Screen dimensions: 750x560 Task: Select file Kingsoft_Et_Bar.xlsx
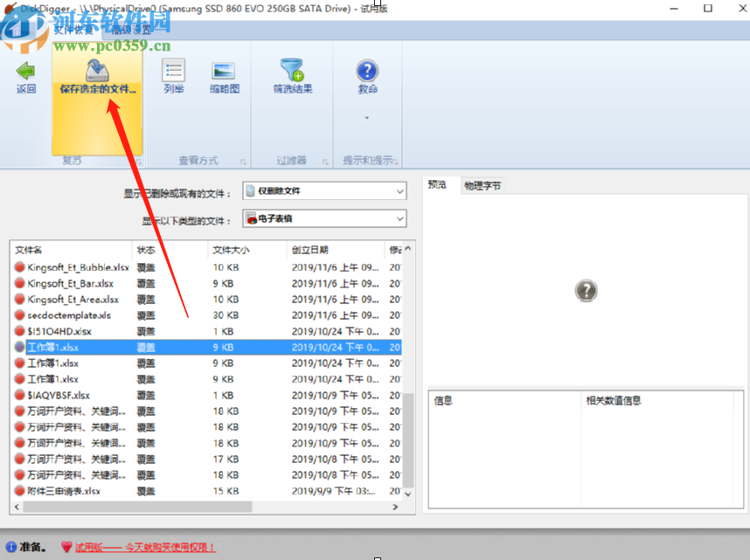70,284
